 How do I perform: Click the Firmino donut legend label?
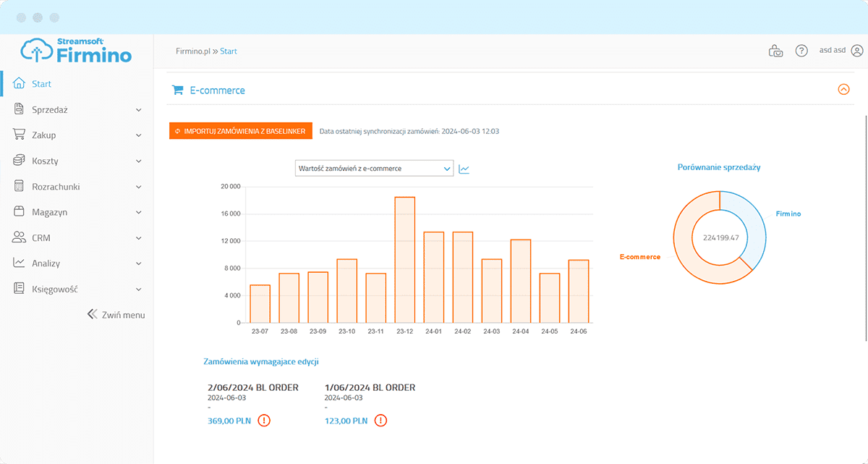[x=788, y=214]
